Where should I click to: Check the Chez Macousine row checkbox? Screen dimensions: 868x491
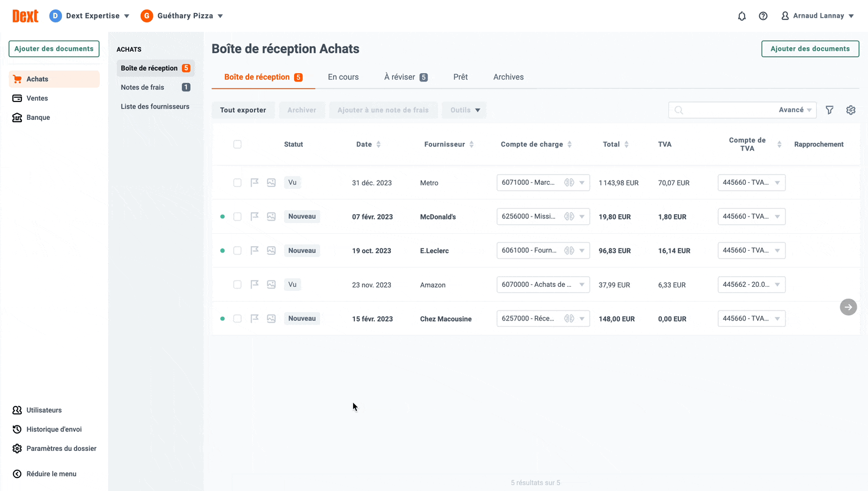[237, 319]
